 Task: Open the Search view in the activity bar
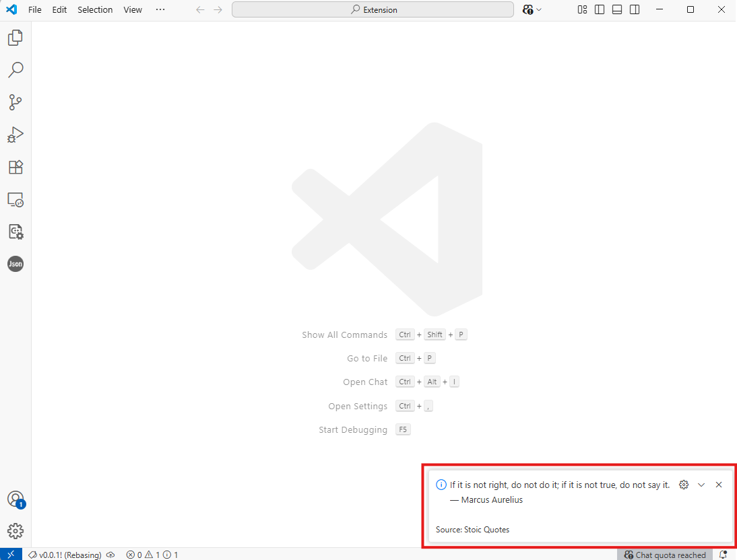[15, 69]
